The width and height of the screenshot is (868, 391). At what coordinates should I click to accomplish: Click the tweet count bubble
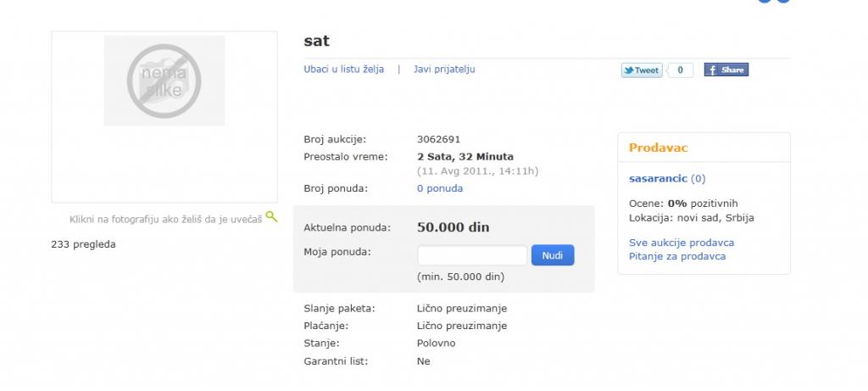680,70
